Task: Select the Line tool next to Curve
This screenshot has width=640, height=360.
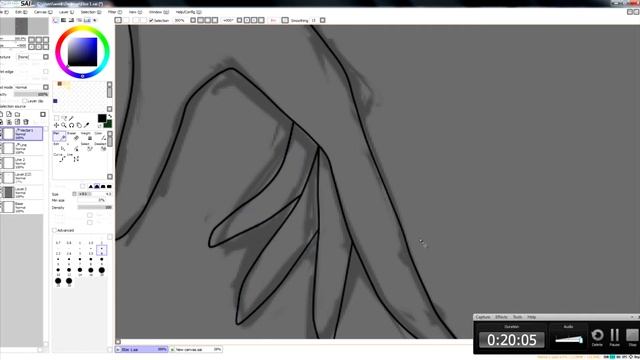Action: click(x=73, y=158)
